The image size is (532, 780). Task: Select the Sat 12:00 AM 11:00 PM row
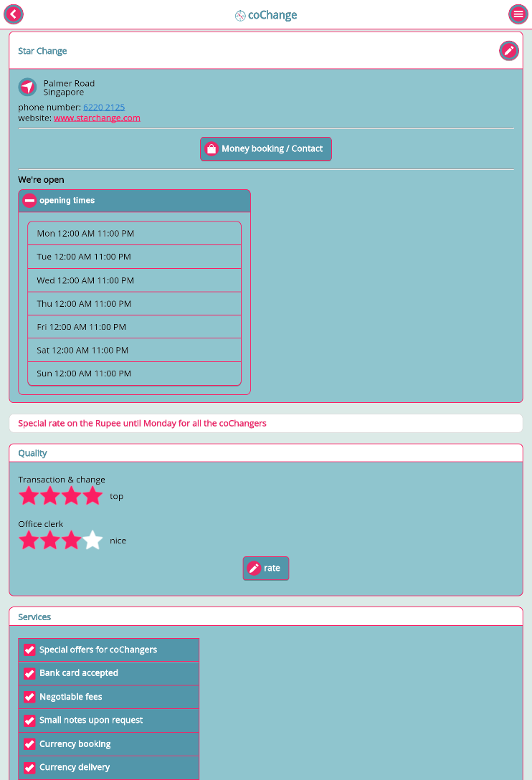coord(134,350)
